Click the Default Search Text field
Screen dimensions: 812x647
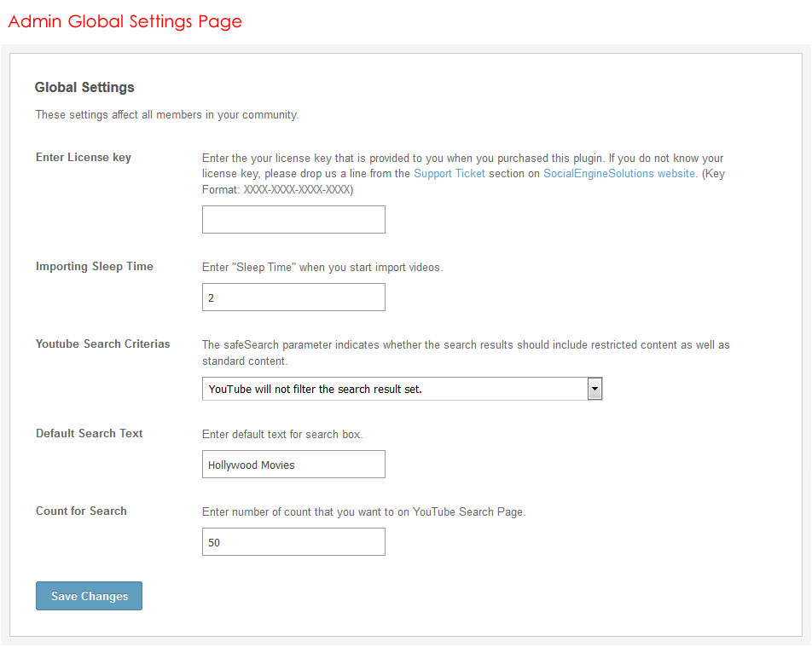pos(293,465)
